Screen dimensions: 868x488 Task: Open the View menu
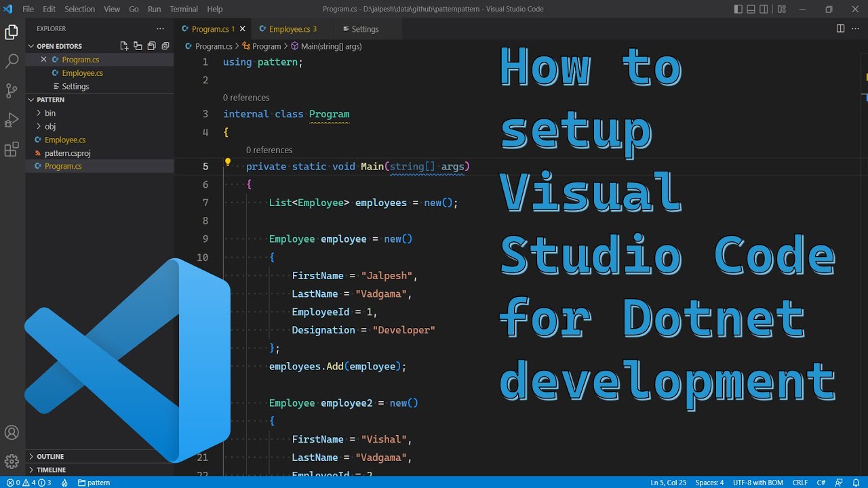(x=112, y=9)
